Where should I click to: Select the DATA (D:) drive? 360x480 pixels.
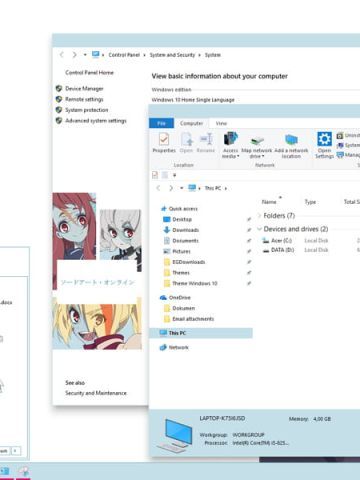coord(278,250)
